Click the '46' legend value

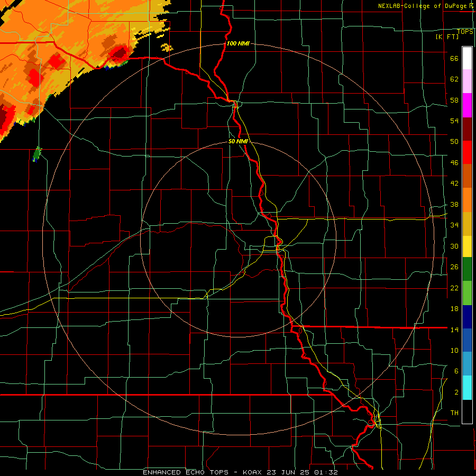pos(454,162)
